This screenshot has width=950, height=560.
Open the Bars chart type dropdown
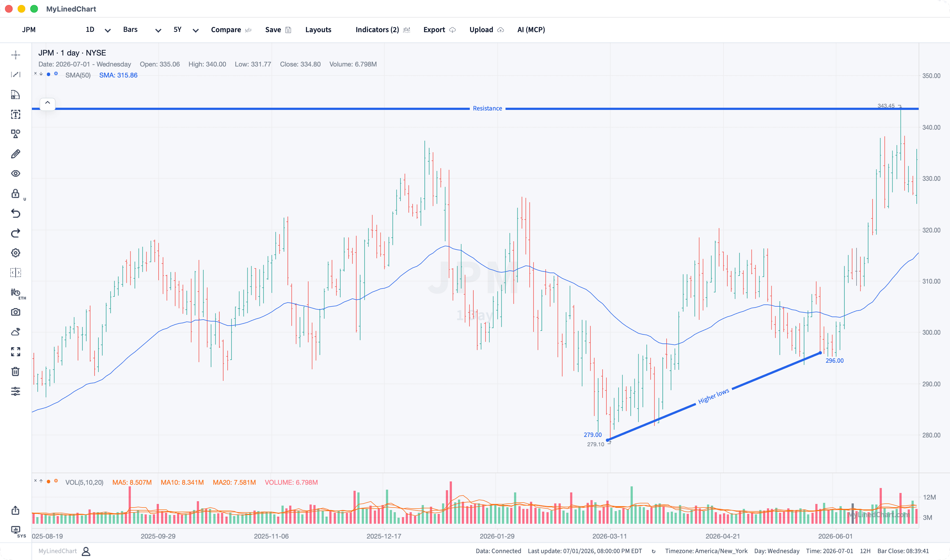click(142, 30)
